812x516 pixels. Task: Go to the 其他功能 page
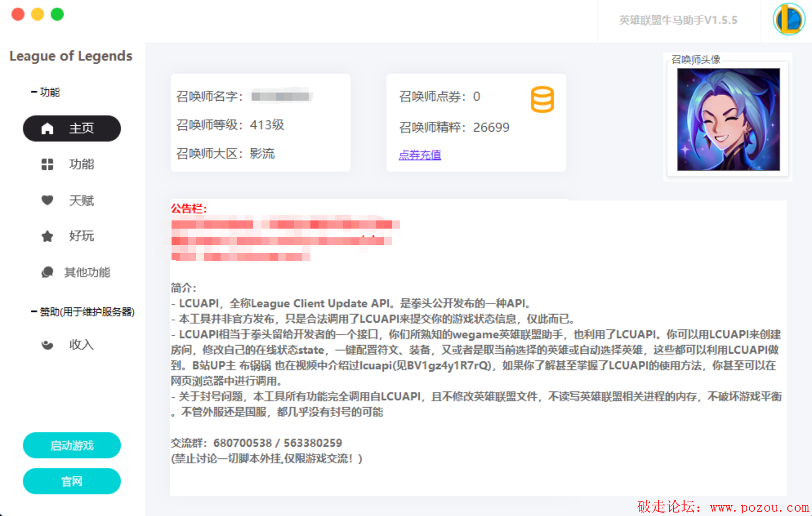tap(87, 272)
